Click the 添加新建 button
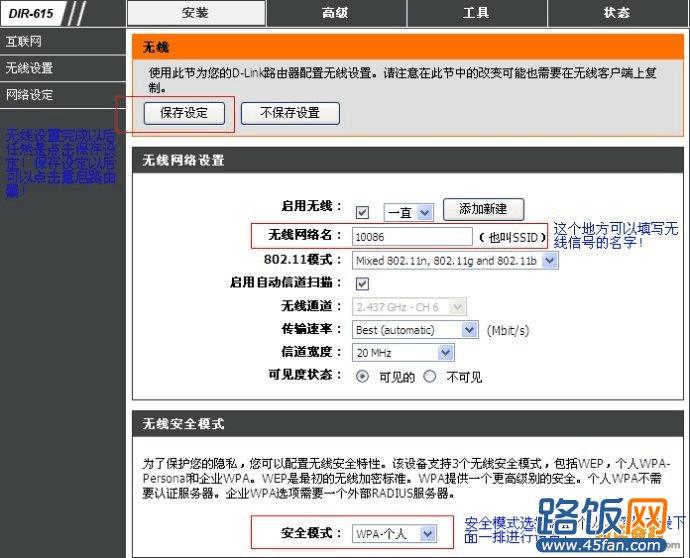 pyautogui.click(x=483, y=209)
